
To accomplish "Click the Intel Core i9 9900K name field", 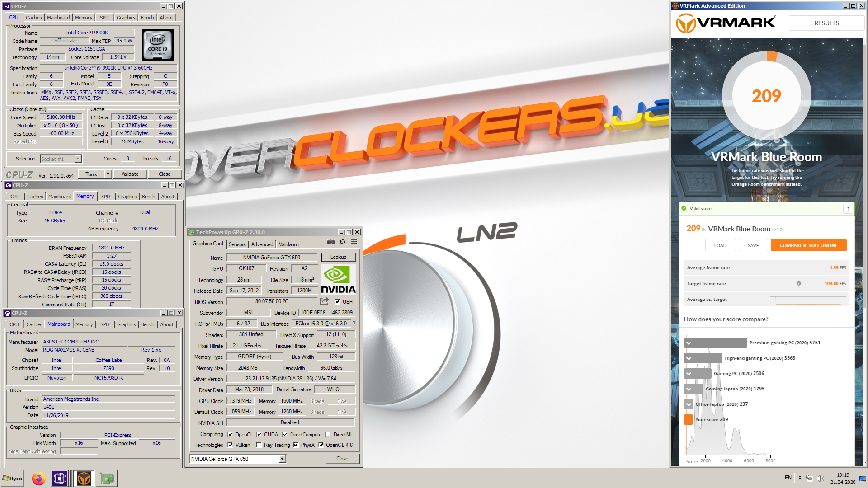I will pos(87,33).
